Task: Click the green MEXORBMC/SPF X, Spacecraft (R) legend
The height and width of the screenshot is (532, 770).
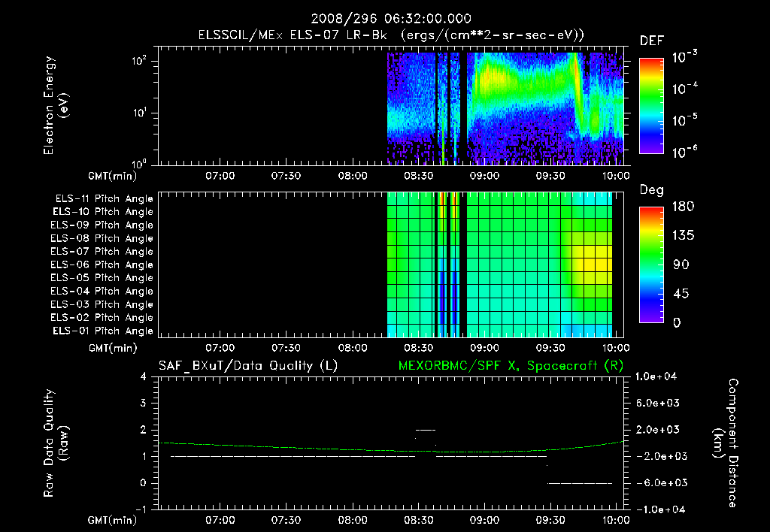Action: pyautogui.click(x=511, y=366)
